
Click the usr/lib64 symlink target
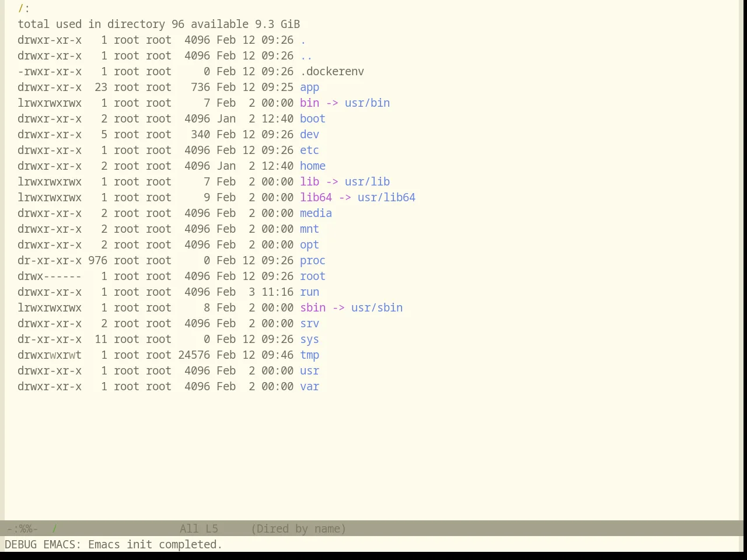386,198
